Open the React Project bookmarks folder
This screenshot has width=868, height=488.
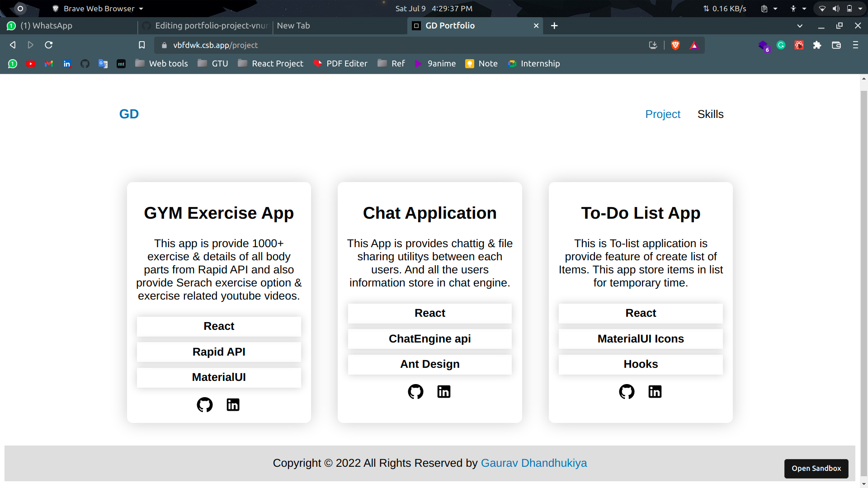tap(270, 64)
